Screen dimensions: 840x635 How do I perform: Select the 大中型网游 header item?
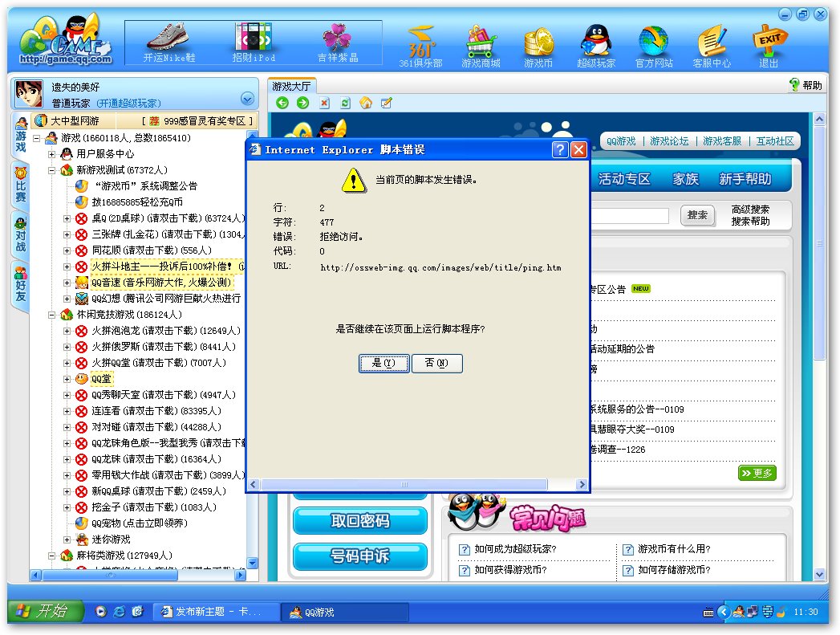(67, 121)
